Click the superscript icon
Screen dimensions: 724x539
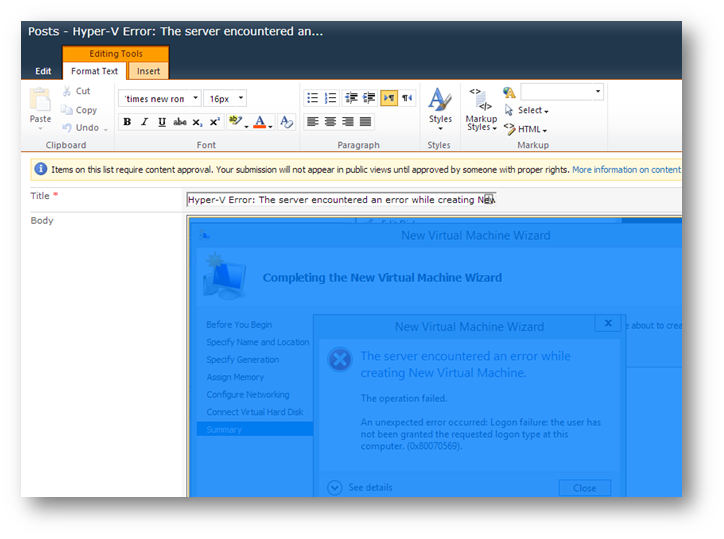tap(214, 122)
